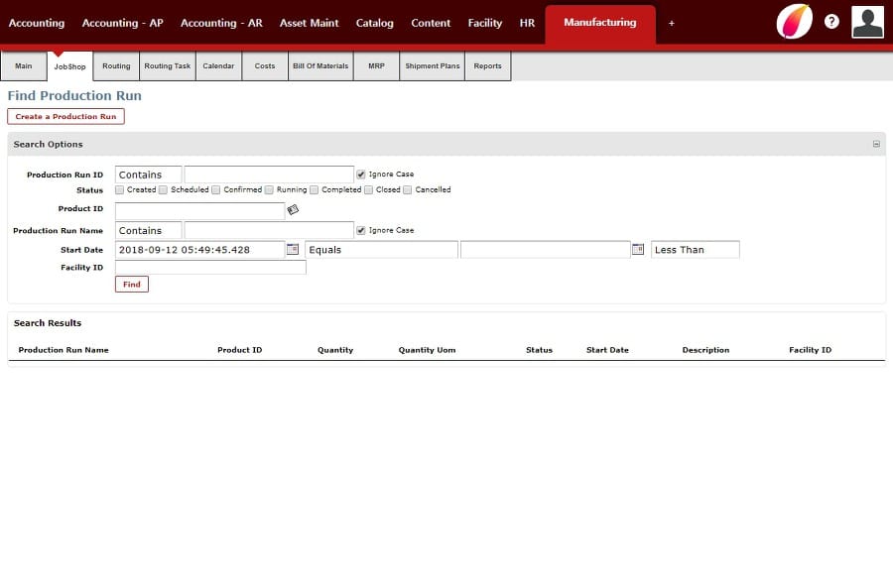Open the Calendar tab
The height and width of the screenshot is (588, 893).
click(218, 66)
